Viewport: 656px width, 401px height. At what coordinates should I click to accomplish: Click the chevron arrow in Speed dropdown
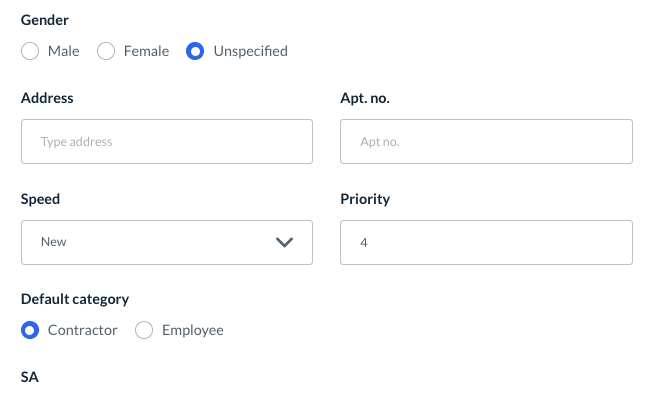click(x=284, y=242)
